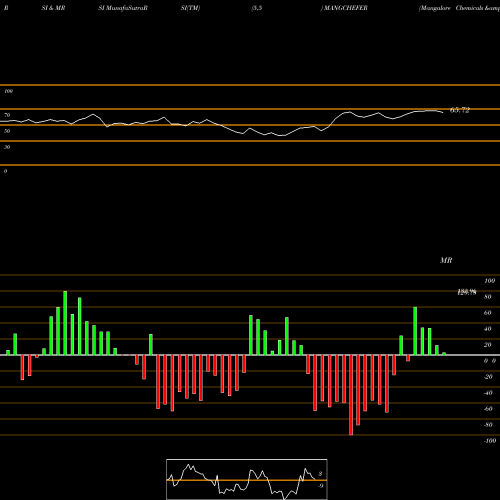
Task: Click the MR axis label -100
Action: coord(490,441)
